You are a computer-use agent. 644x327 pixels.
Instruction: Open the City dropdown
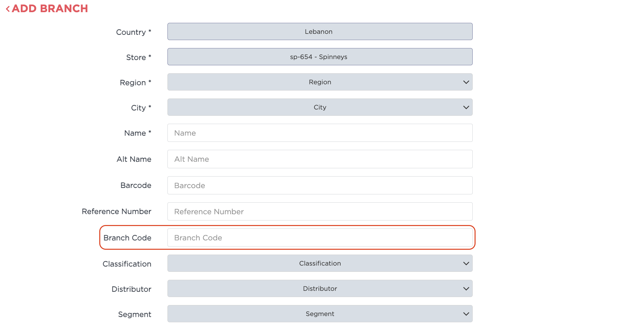[x=319, y=107]
